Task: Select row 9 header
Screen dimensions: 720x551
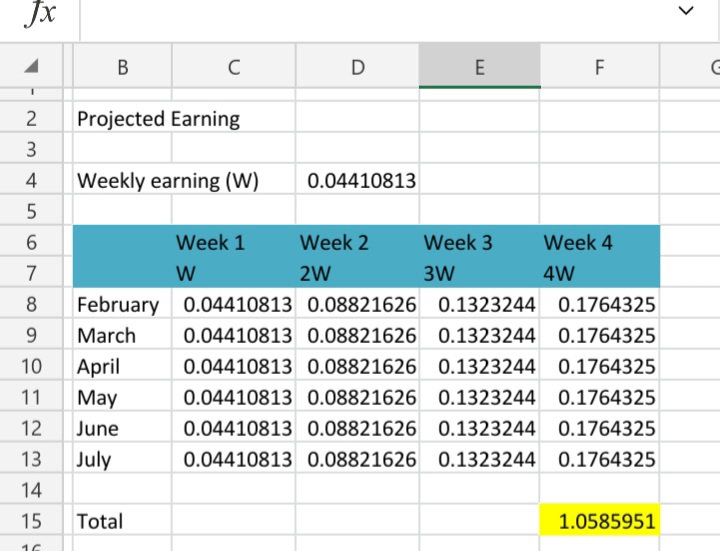Action: click(x=31, y=335)
